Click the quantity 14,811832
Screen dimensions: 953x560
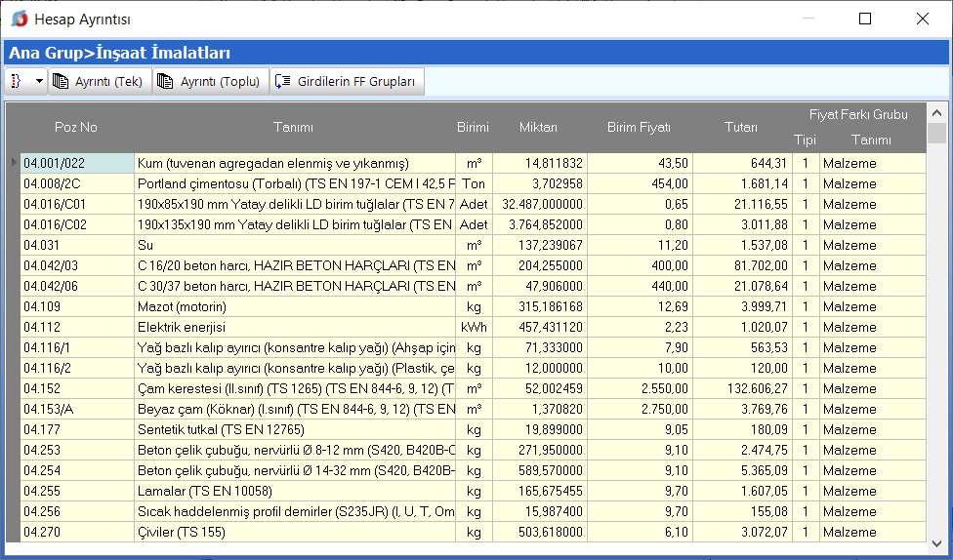(540, 163)
